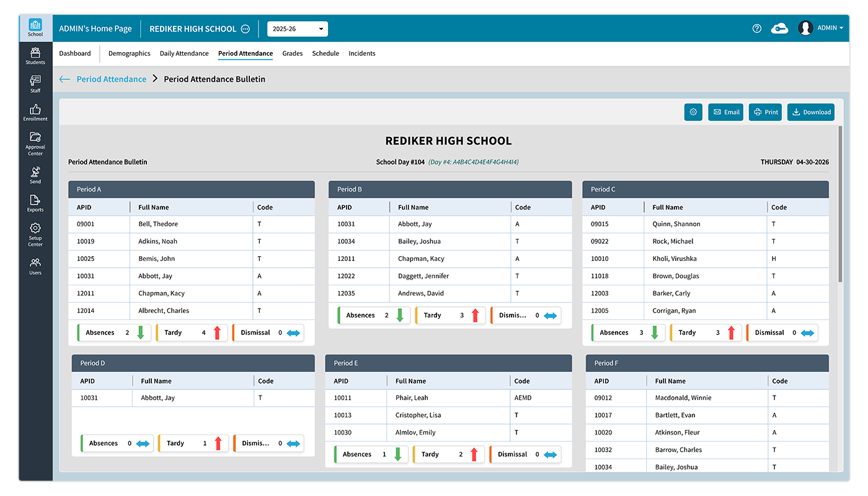
Task: Switch to the Dashboard tab
Action: click(75, 53)
